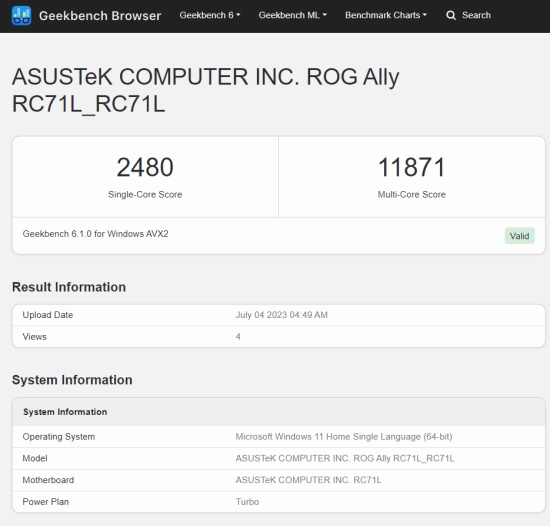Expand the Geekbench ML dropdown menu
The image size is (550, 526).
click(293, 15)
